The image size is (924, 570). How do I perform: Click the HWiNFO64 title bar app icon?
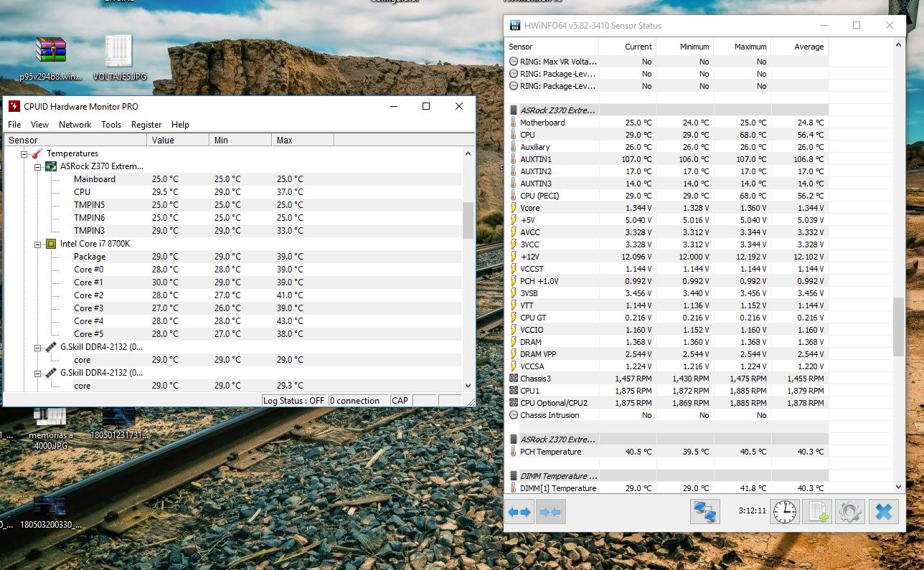[515, 25]
